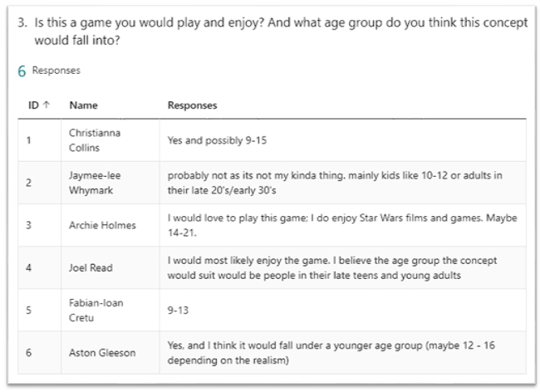
Task: Click the 6 Responses count label
Action: pyautogui.click(x=49, y=71)
